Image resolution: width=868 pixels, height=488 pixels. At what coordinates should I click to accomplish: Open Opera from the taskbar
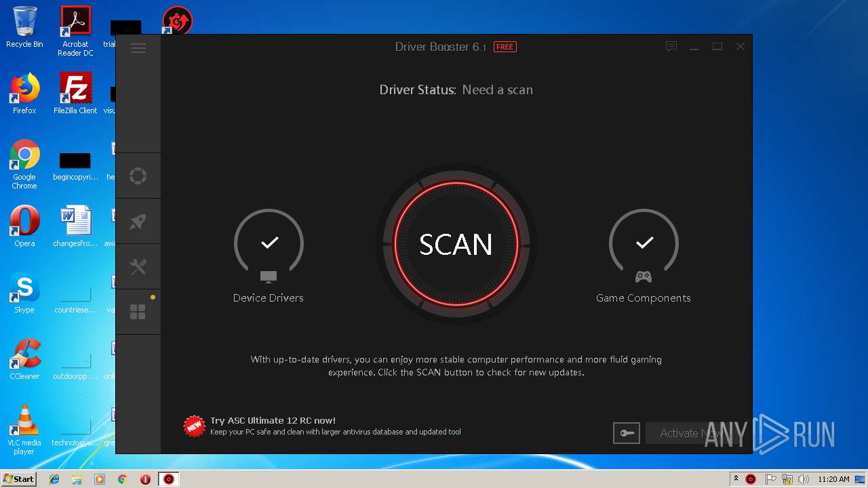pyautogui.click(x=145, y=479)
